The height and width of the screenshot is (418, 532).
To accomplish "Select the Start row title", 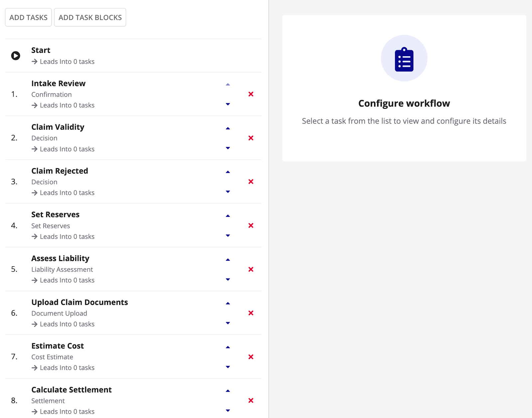I will coord(41,50).
